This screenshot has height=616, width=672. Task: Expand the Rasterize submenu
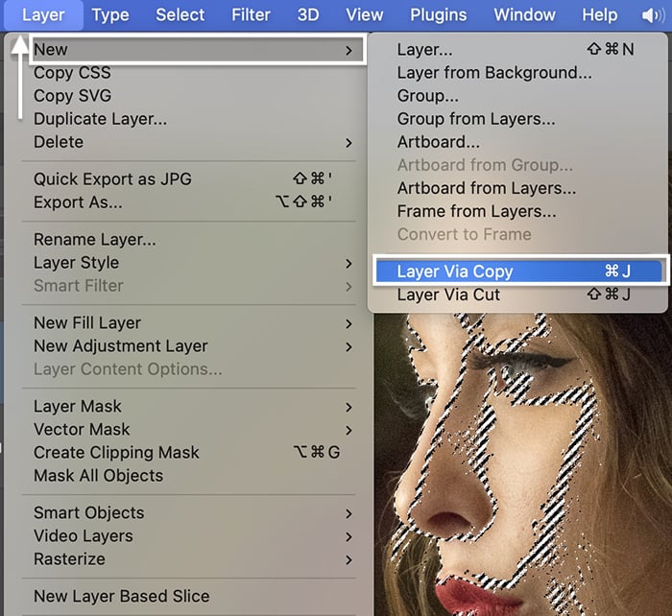click(x=188, y=559)
